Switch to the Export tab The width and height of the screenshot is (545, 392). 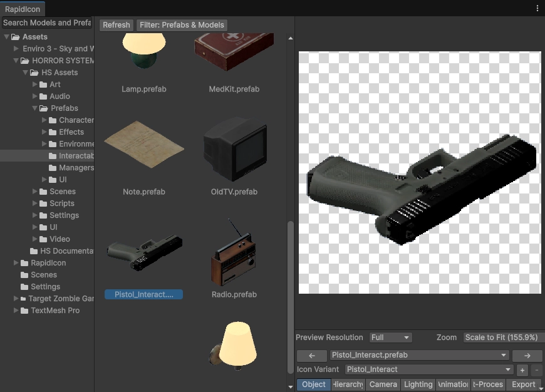point(523,384)
